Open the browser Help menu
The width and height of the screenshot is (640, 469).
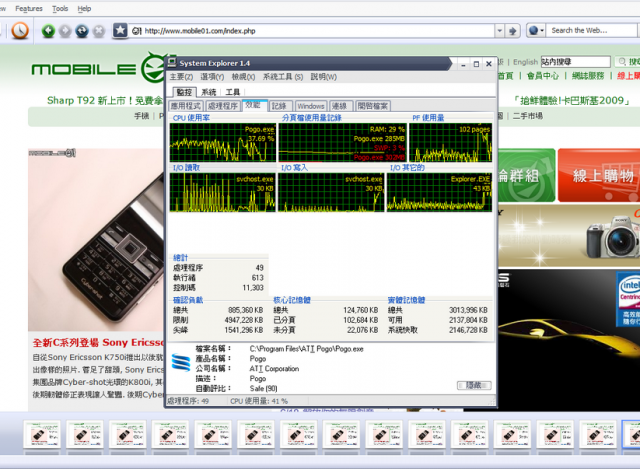coord(84,9)
